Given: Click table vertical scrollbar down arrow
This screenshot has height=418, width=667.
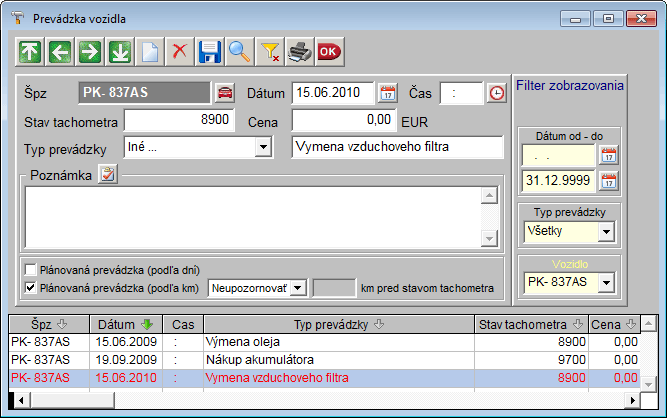Looking at the screenshot, I should tap(649, 384).
